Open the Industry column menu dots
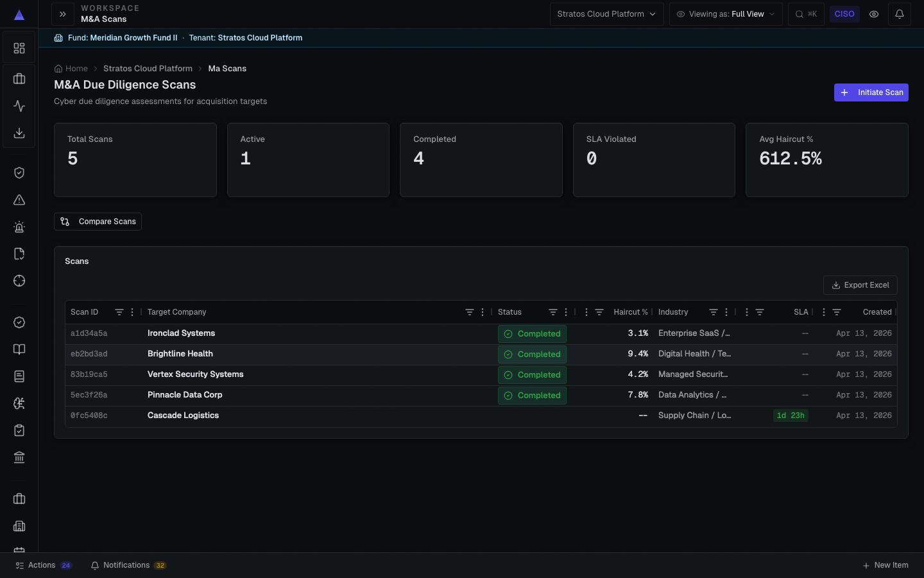The image size is (924, 578). pyautogui.click(x=726, y=312)
